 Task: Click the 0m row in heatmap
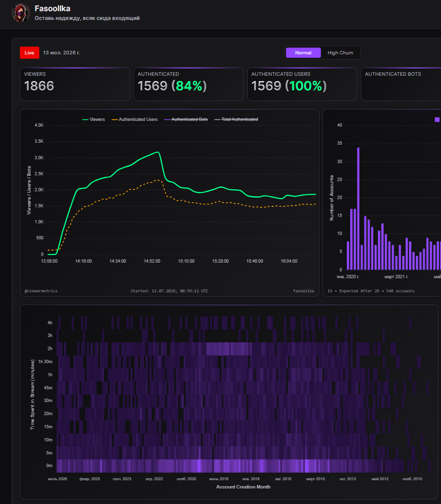pos(230,466)
